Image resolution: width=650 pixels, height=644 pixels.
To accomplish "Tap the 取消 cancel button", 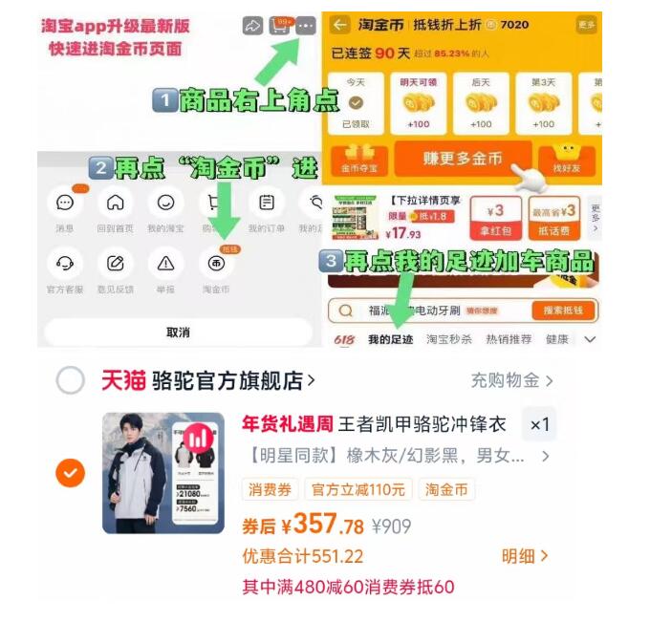I will (178, 332).
